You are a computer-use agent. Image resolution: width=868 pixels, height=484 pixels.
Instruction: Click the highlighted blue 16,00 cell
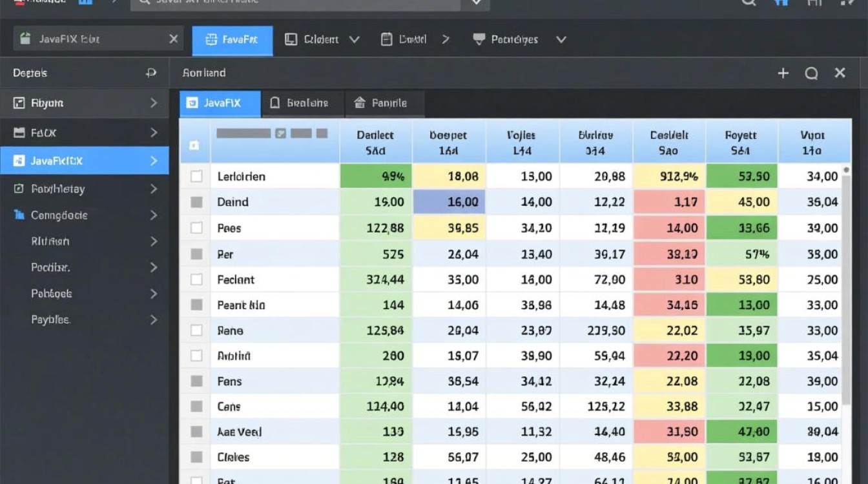tap(449, 202)
